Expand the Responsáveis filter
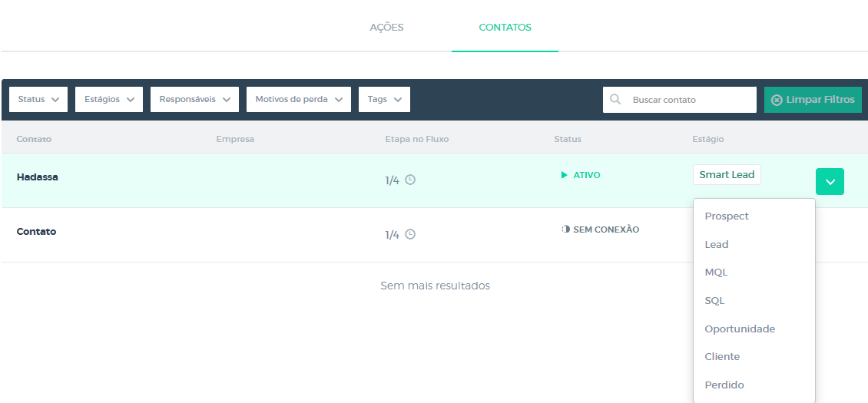This screenshot has height=403, width=868. tap(195, 100)
